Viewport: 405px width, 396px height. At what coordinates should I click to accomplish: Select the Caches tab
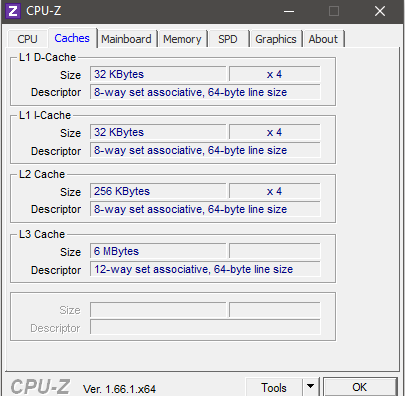(x=72, y=38)
